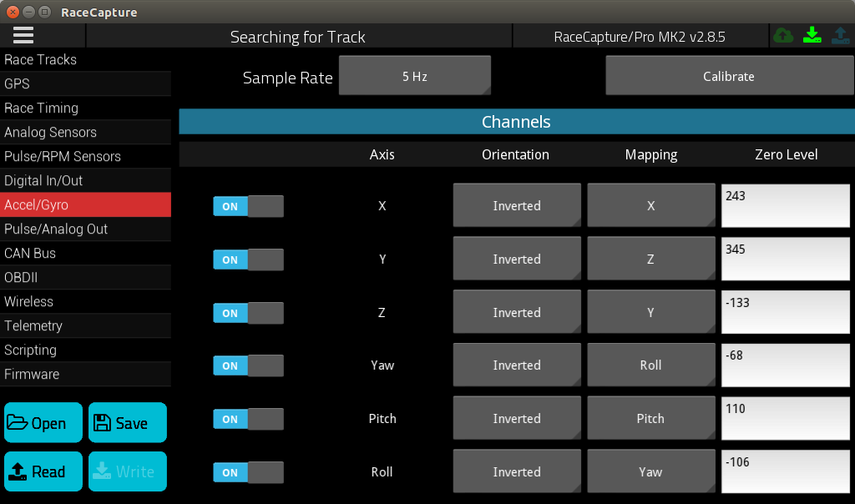Click the 'Sample Rate' label

click(x=287, y=78)
